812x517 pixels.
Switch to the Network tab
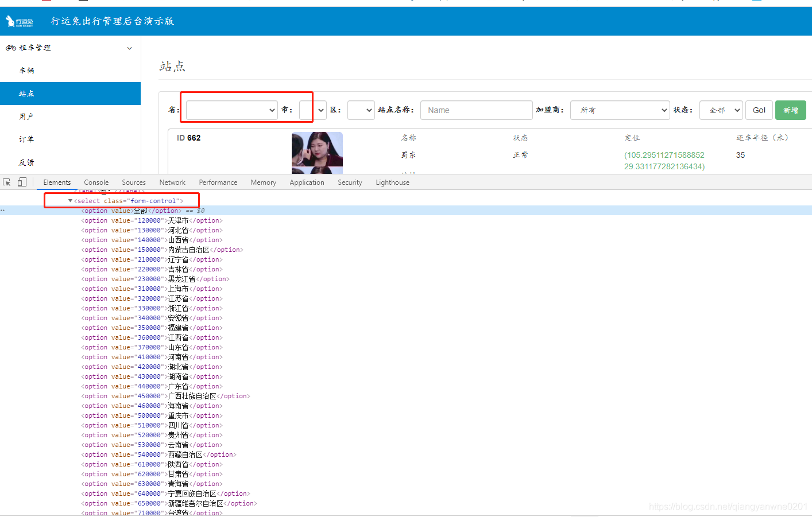coord(172,182)
